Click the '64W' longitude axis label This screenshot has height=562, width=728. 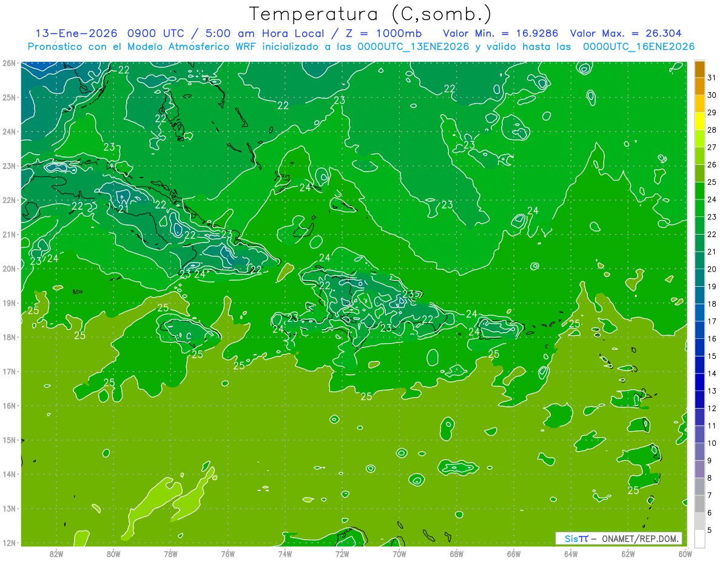[x=571, y=554]
